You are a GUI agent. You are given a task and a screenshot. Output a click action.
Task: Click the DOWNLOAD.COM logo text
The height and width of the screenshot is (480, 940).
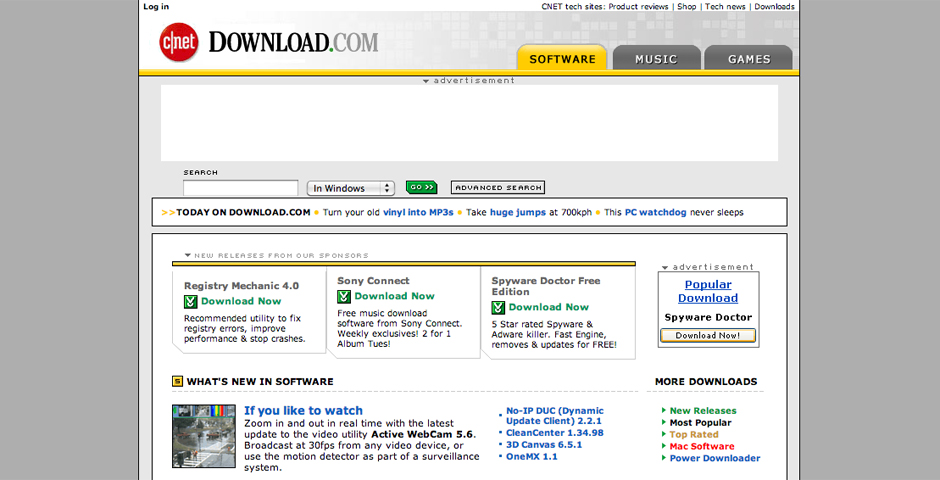(x=294, y=43)
